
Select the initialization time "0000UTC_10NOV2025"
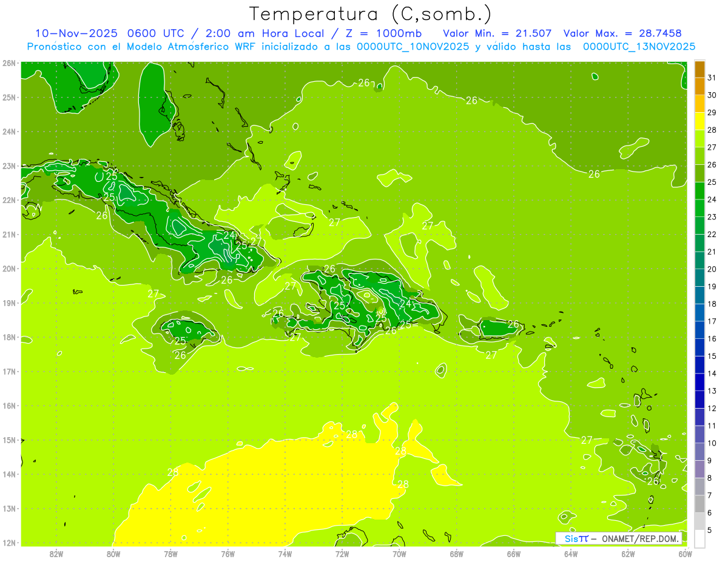pyautogui.click(x=413, y=47)
